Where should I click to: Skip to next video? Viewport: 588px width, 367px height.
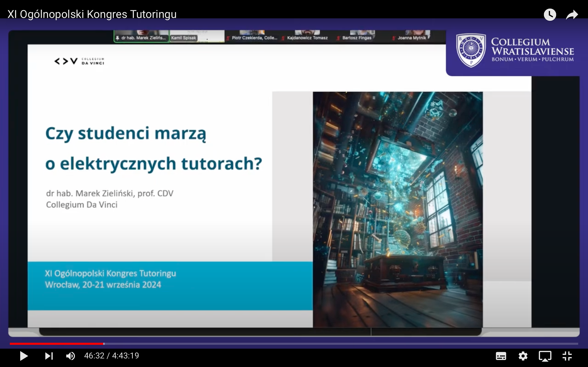49,356
